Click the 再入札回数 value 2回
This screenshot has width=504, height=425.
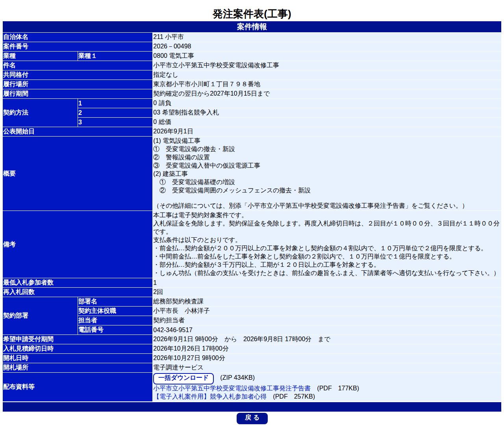[158, 292]
